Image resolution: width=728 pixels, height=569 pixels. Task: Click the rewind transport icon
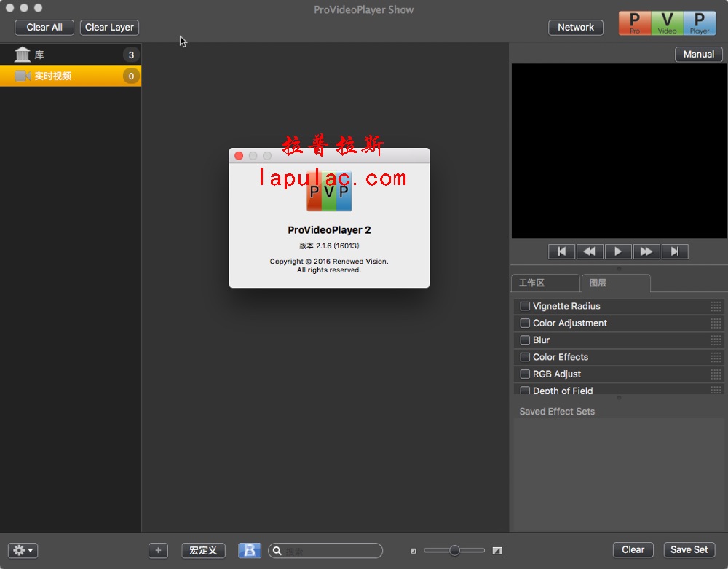590,251
